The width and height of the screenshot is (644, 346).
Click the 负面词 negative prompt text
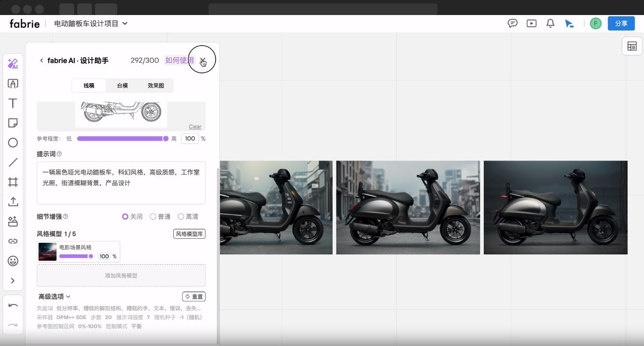tap(119, 309)
